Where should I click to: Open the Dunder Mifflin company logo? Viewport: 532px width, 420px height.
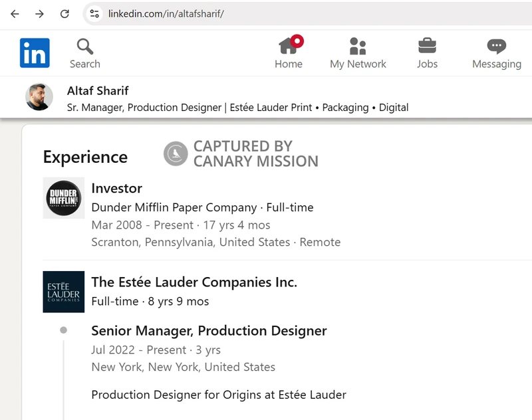point(63,198)
